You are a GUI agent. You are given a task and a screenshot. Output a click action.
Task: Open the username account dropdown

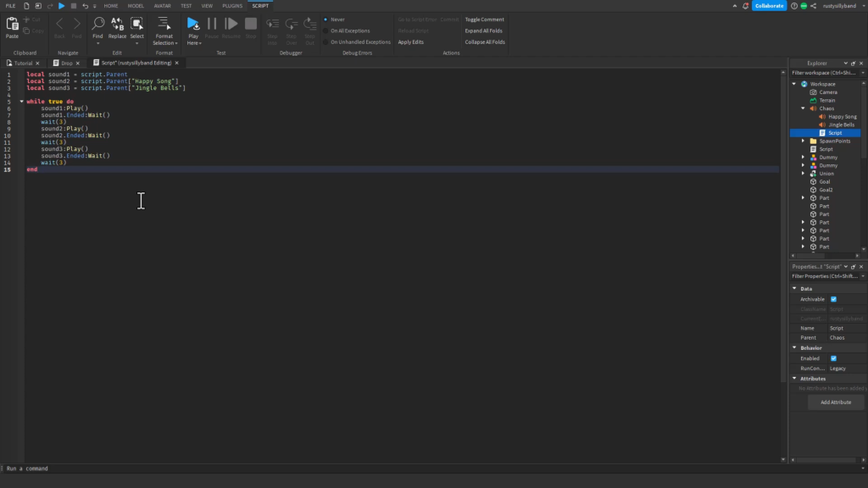863,6
